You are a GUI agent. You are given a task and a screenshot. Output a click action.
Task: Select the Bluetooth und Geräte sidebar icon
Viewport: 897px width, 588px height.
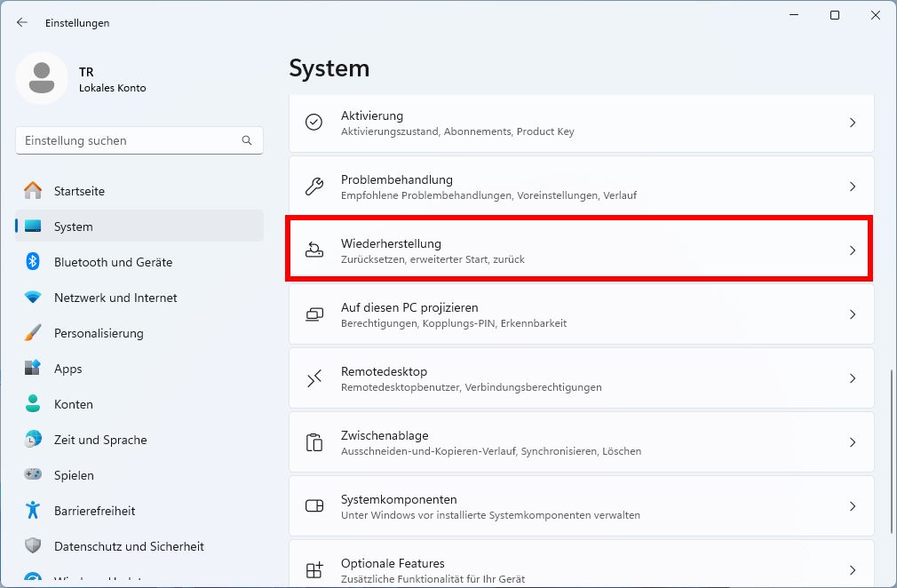(32, 262)
